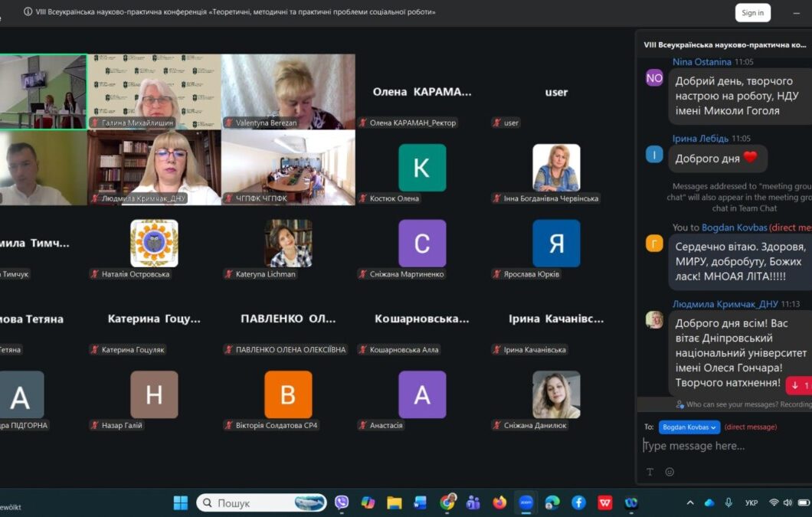This screenshot has width=812, height=517.
Task: Click the Людмила Кримчак_ДНУ sender name in chat
Action: coord(725,304)
